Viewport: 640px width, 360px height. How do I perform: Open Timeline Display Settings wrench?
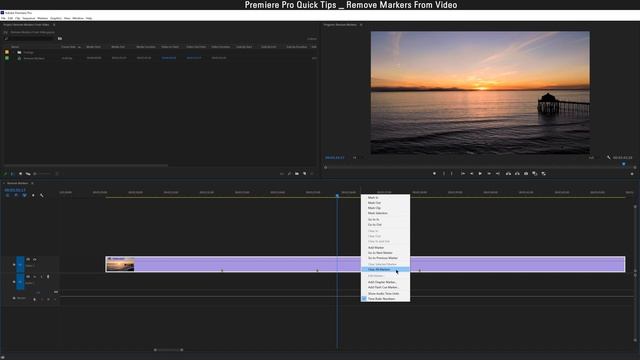[42, 196]
